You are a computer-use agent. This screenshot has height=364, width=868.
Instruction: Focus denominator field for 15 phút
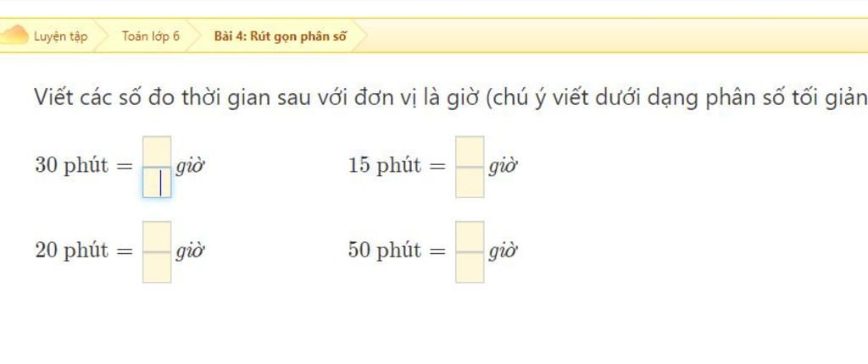pos(470,183)
